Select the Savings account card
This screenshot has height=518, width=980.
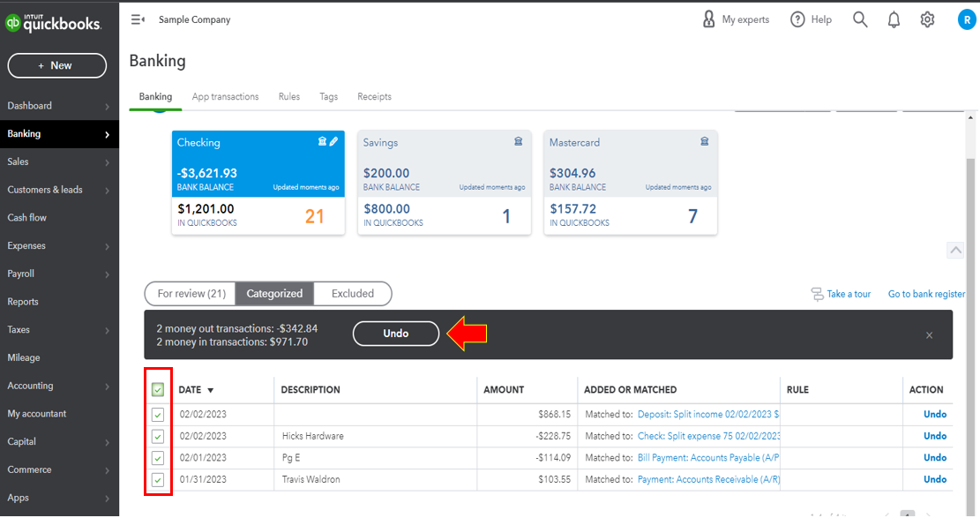(445, 183)
